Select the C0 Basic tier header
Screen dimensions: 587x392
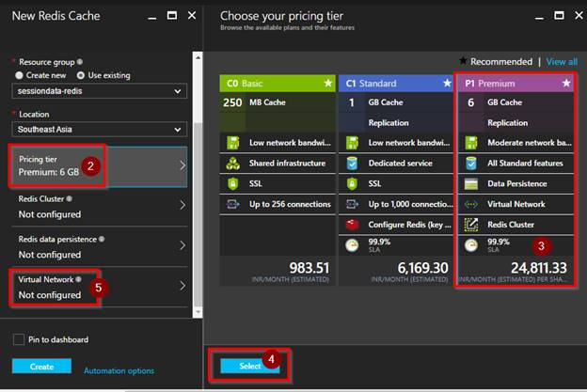point(278,83)
